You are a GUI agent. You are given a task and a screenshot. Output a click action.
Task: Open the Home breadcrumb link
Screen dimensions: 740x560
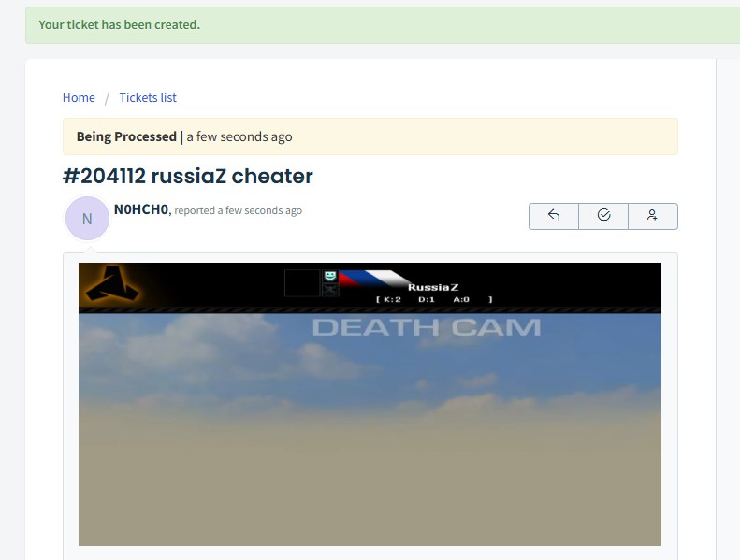(x=79, y=97)
